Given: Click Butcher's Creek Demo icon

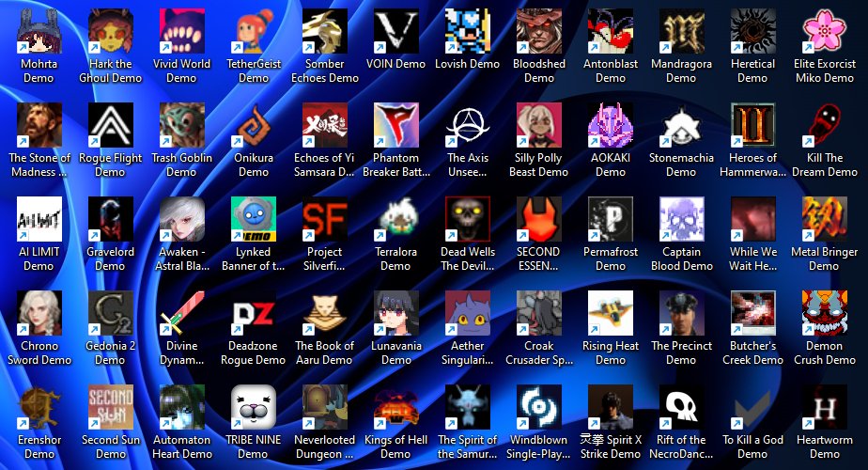Looking at the screenshot, I should pyautogui.click(x=752, y=313).
